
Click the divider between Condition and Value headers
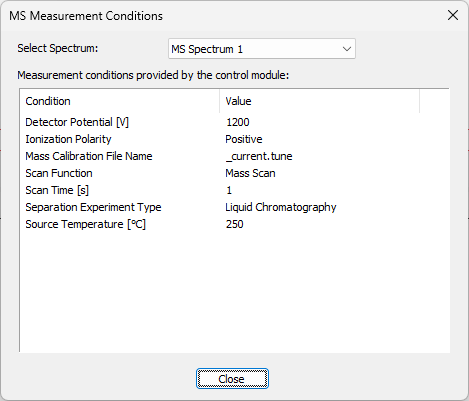pyautogui.click(x=220, y=101)
